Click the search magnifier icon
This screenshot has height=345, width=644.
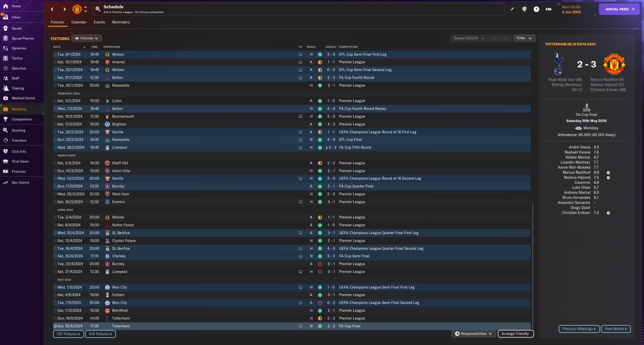(x=97, y=9)
